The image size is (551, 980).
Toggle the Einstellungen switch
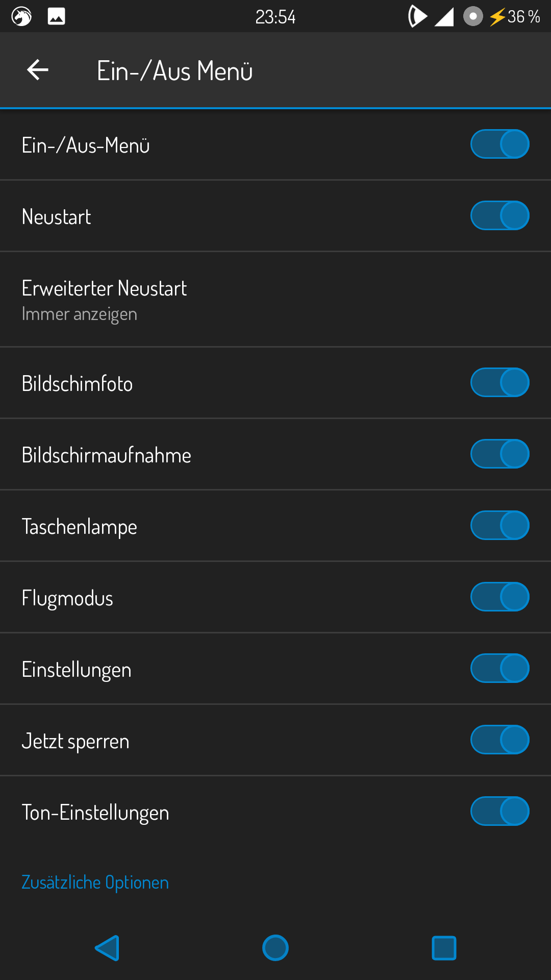tap(499, 669)
